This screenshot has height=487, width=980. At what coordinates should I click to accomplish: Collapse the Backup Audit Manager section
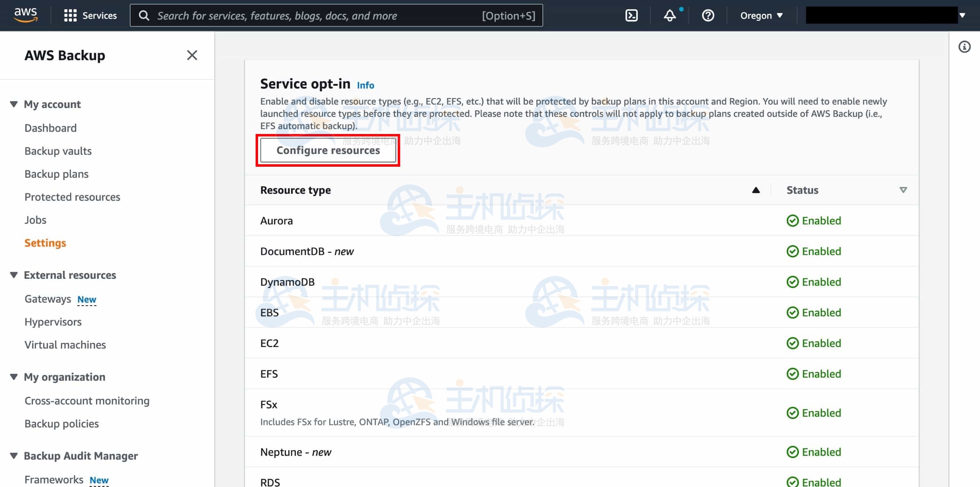(x=14, y=456)
